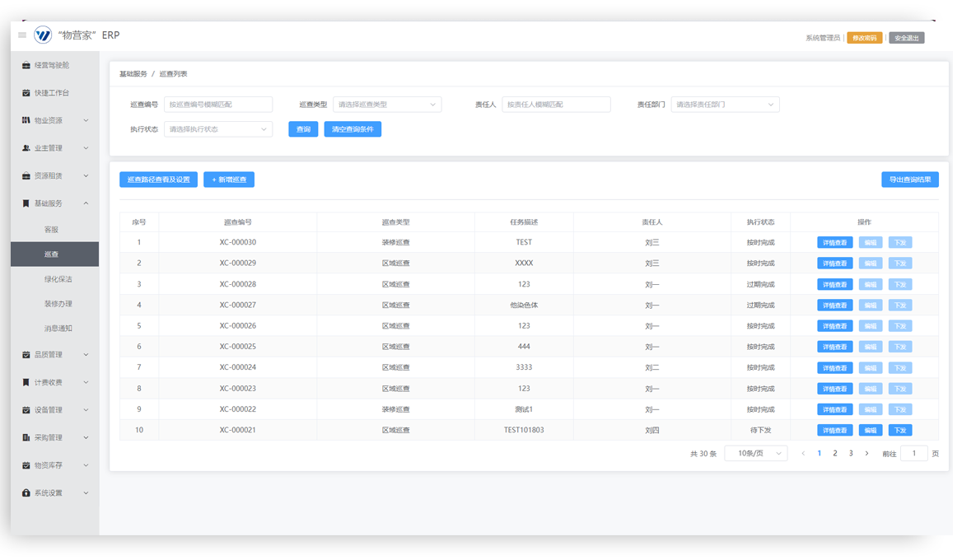The height and width of the screenshot is (560, 962).
Task: Open the 执行状态 filter dropdown
Action: [218, 129]
